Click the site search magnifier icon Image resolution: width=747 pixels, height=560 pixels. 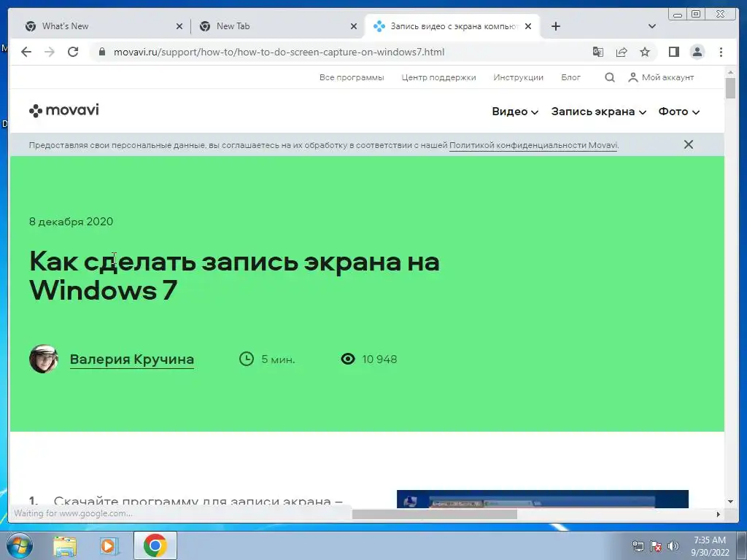(610, 77)
